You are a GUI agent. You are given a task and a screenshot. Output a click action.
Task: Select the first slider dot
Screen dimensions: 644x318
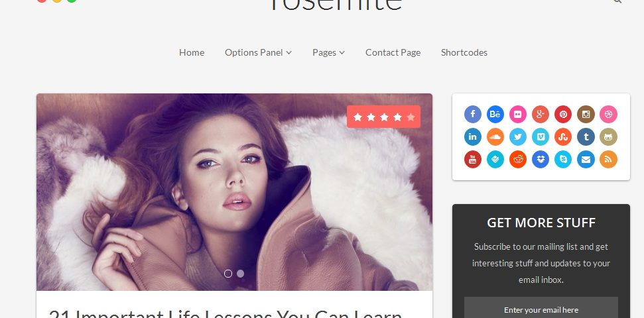[228, 273]
